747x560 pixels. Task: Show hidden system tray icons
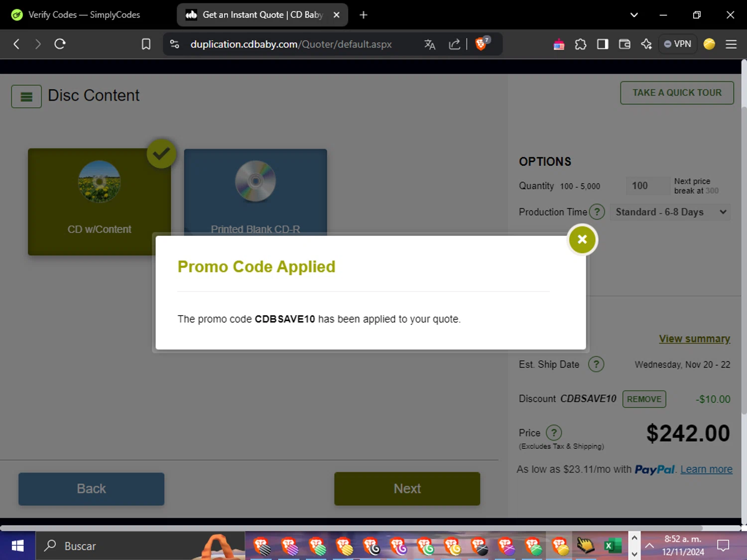[649, 546]
